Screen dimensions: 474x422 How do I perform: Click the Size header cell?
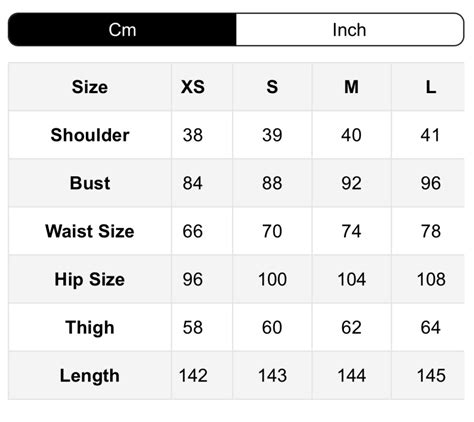90,87
